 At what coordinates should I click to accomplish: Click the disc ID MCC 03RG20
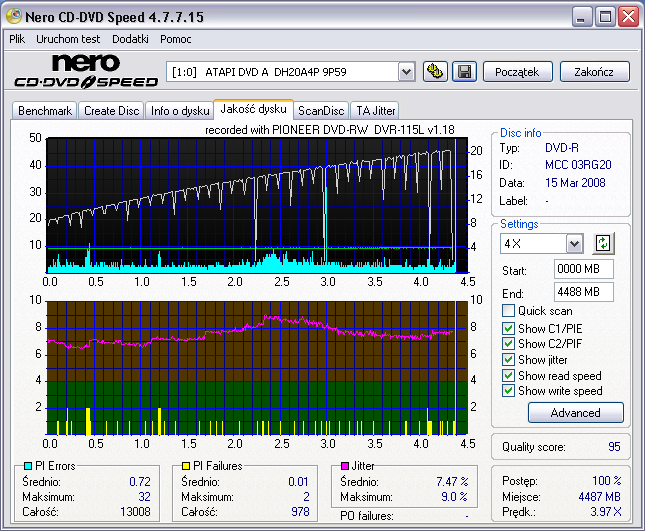pos(578,165)
